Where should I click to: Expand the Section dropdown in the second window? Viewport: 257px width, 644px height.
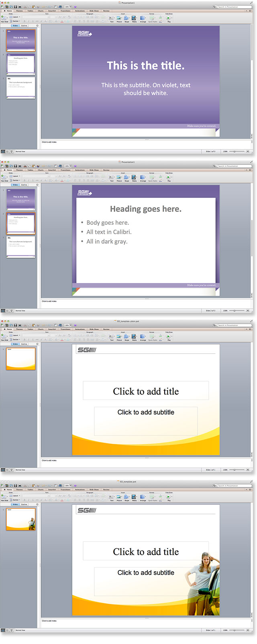[15, 180]
